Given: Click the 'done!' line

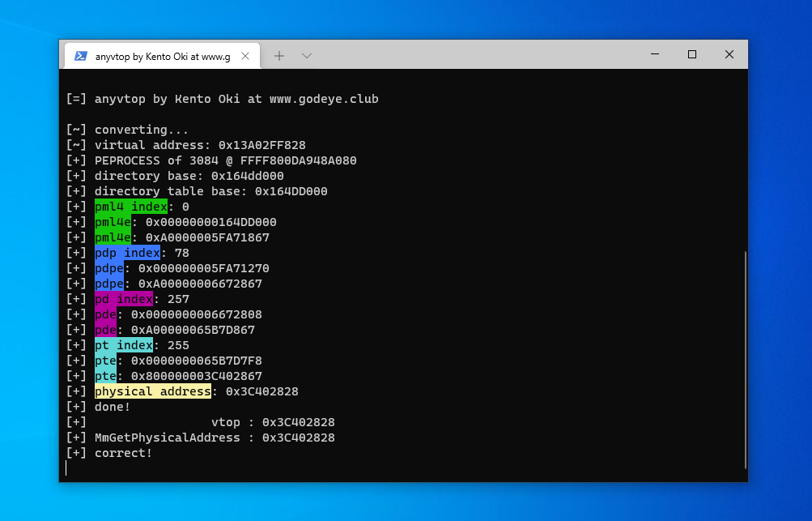Looking at the screenshot, I should point(99,407).
